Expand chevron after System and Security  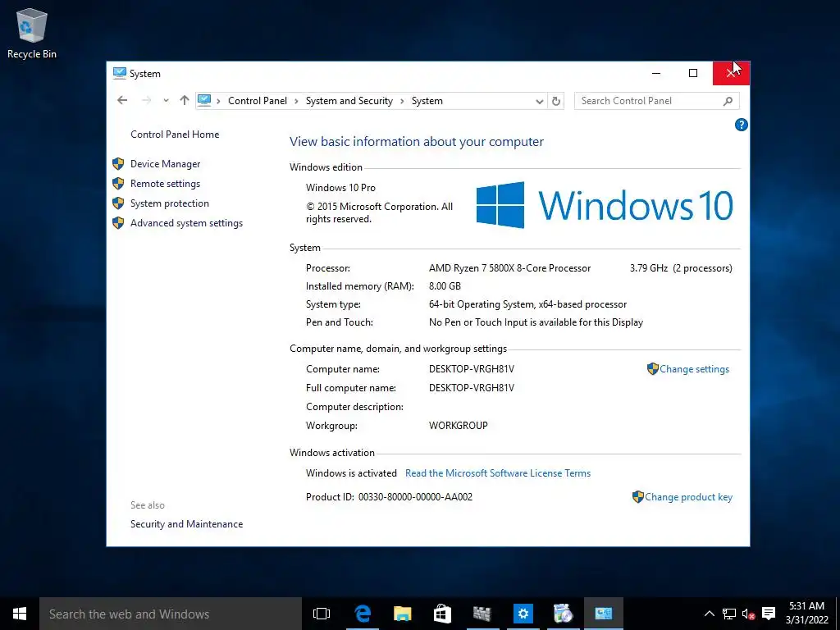coord(402,101)
